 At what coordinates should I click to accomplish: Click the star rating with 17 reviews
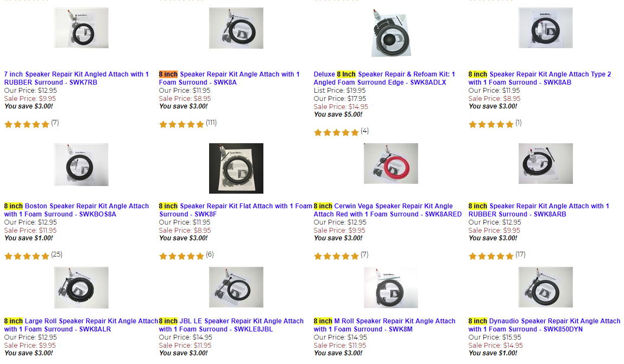click(491, 256)
